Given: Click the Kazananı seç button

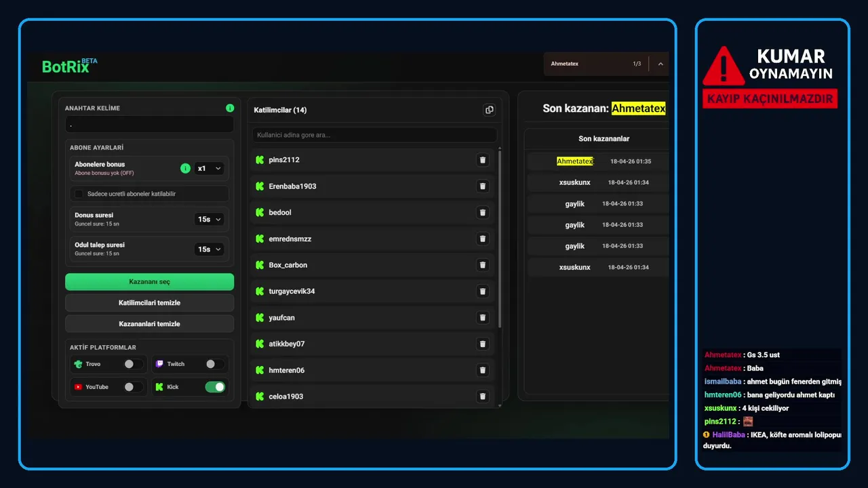Looking at the screenshot, I should coord(149,282).
